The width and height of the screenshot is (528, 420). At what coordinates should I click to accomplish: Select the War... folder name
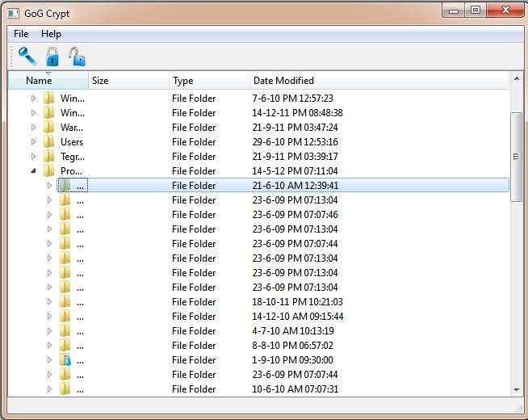click(72, 128)
